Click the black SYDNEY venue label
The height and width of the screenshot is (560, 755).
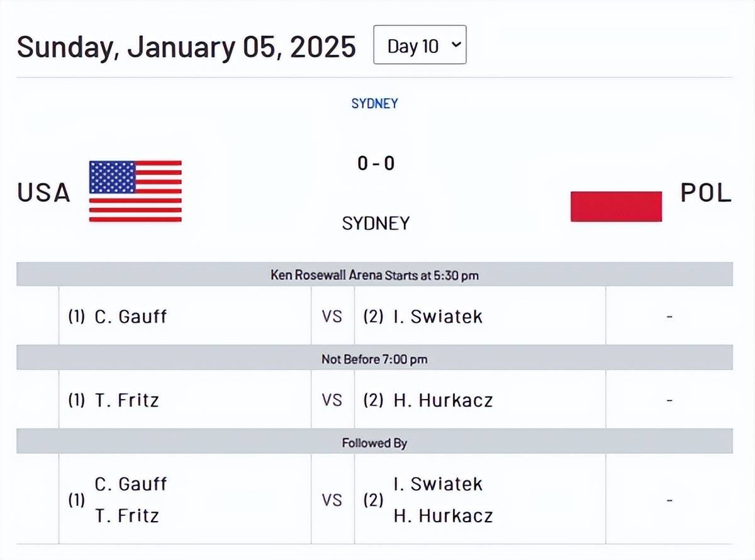[x=376, y=223]
